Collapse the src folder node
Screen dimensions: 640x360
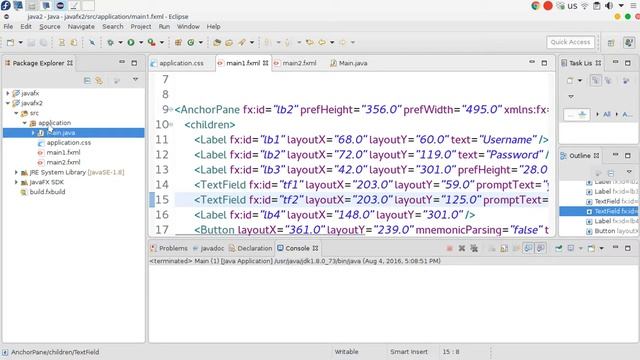coord(16,113)
